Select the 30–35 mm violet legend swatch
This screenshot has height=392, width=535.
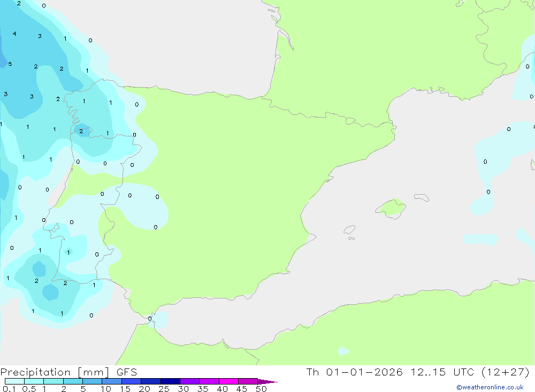pos(189,381)
